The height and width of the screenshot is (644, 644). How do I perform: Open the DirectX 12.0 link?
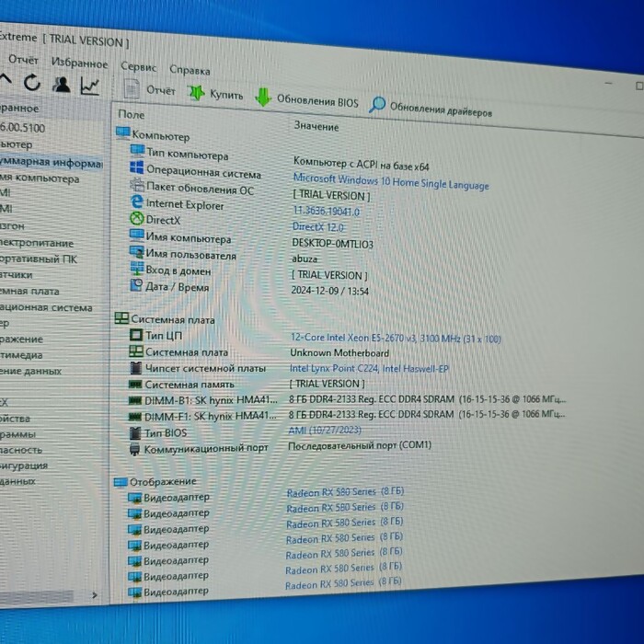click(x=318, y=226)
